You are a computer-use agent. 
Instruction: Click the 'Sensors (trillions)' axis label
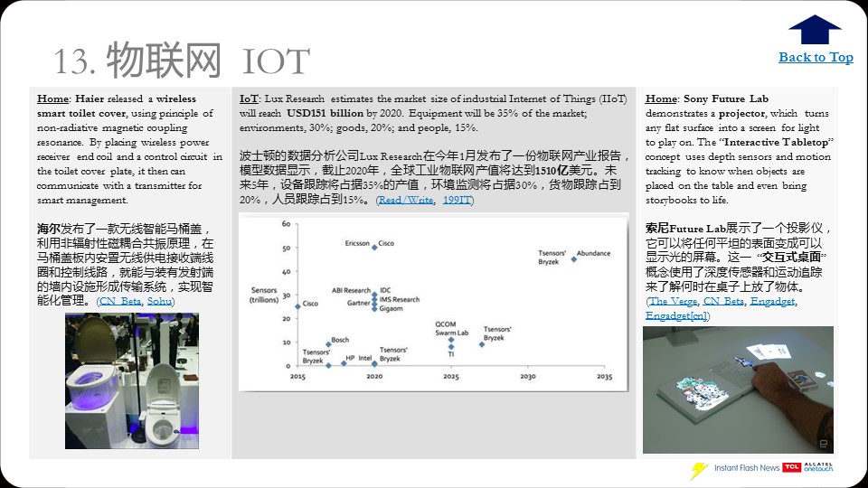(264, 295)
